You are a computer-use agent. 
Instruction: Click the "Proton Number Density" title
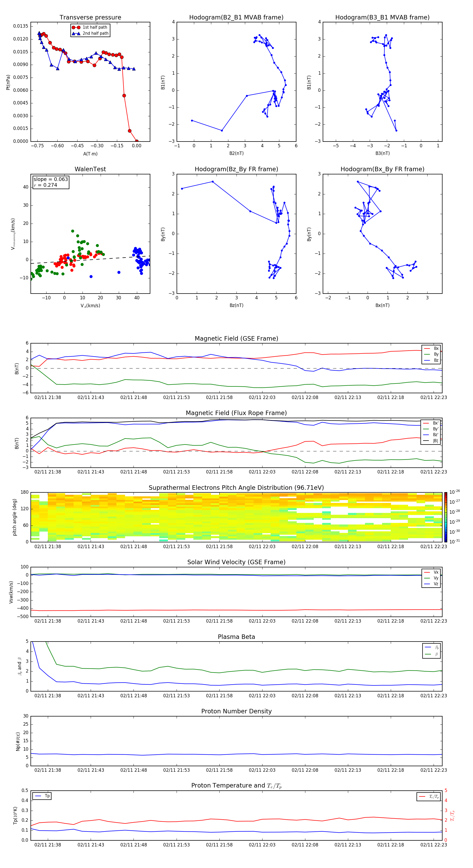click(236, 711)
